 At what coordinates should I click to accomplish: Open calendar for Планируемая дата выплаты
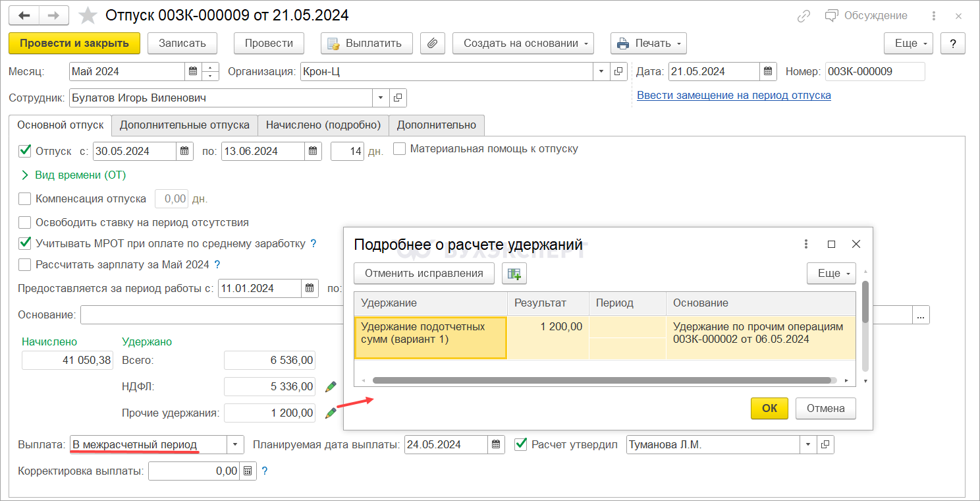497,444
